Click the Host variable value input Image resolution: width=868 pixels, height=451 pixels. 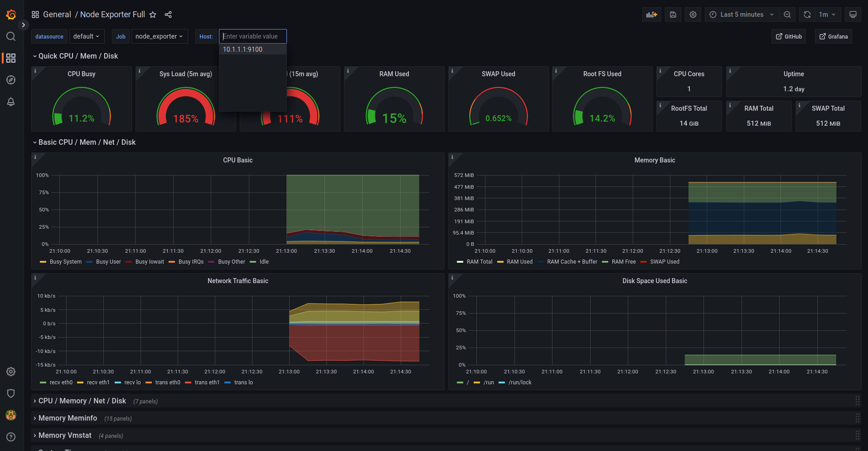253,36
